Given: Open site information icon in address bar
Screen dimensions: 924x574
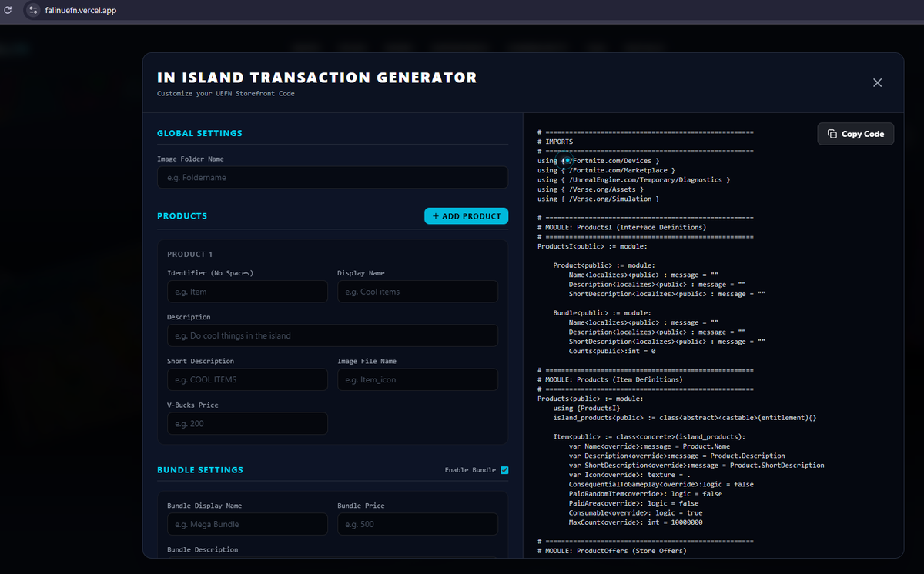Looking at the screenshot, I should (x=33, y=11).
